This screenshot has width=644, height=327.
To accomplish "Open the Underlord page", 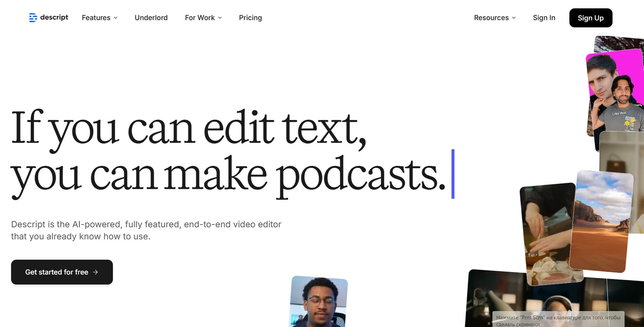I will (151, 18).
